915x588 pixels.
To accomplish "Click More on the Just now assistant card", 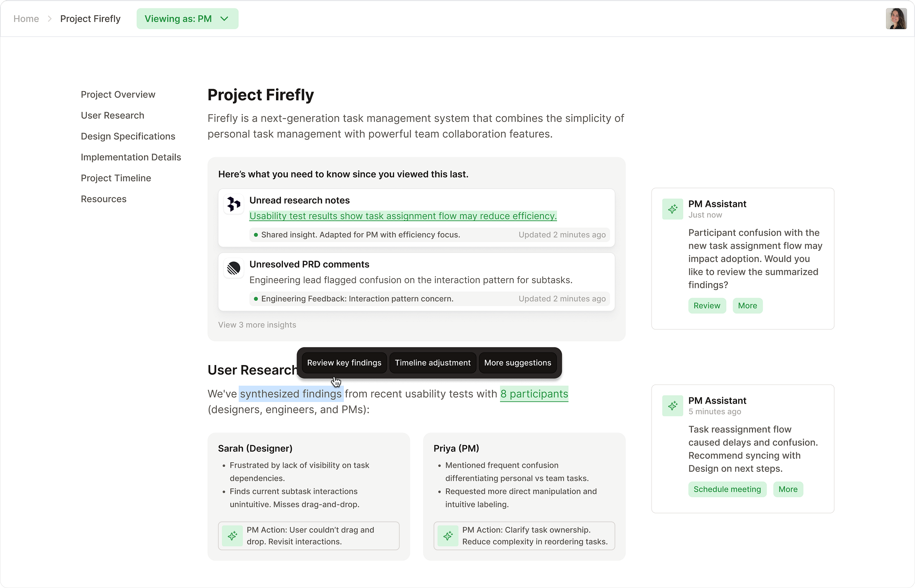I will coord(747,306).
